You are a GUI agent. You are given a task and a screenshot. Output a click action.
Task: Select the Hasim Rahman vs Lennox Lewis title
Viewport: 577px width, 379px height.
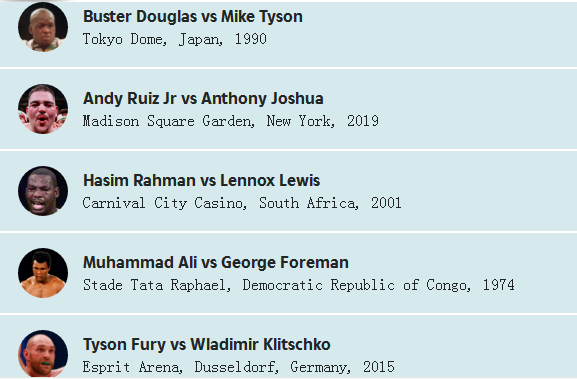click(201, 181)
